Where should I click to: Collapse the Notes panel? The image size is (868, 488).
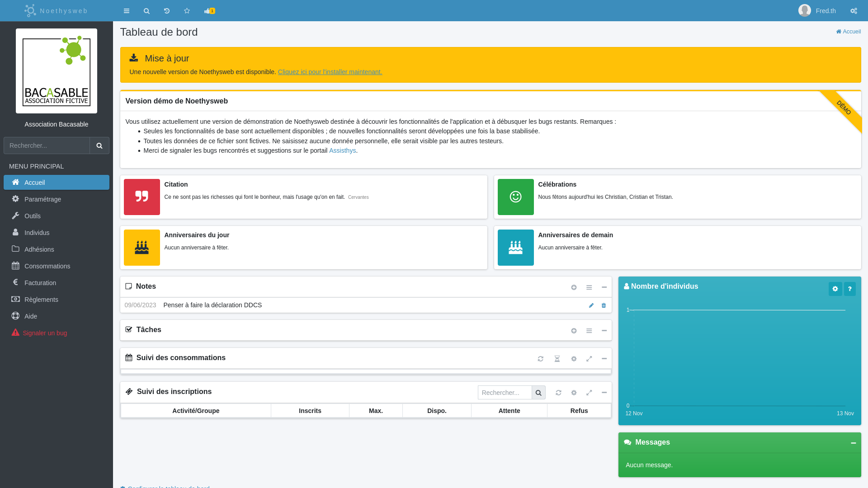point(604,287)
